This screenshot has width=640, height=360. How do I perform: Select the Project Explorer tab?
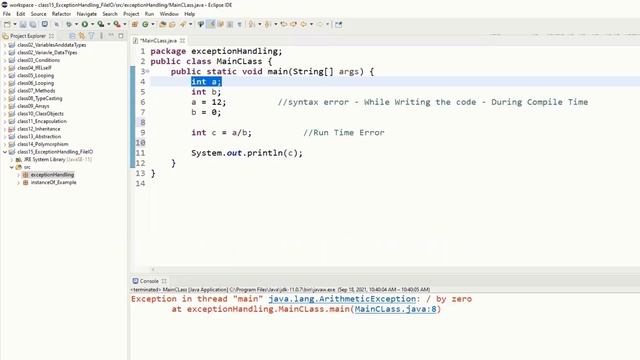coord(28,36)
